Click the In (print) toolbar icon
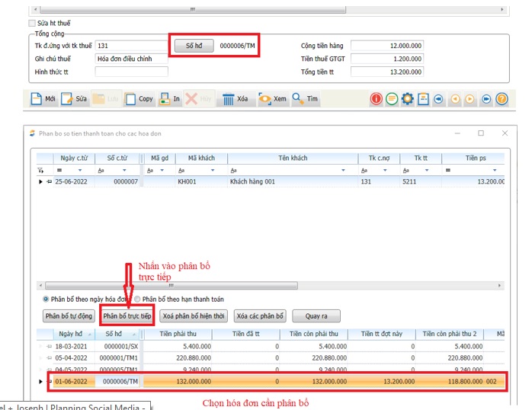532x410 pixels. click(x=165, y=99)
